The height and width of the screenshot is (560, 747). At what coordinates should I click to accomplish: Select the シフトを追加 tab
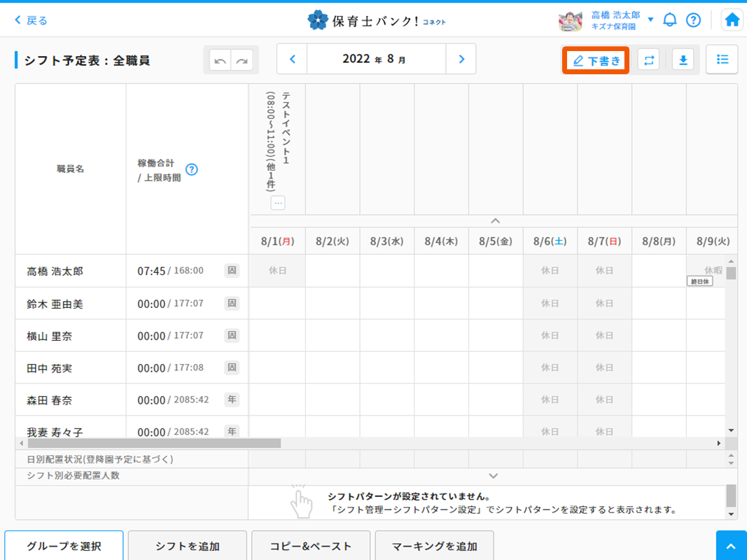(188, 546)
